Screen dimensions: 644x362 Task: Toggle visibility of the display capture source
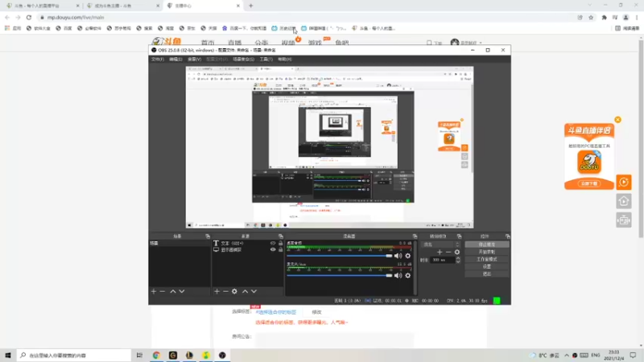point(273,249)
